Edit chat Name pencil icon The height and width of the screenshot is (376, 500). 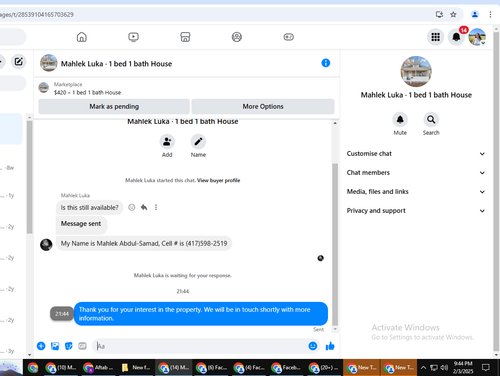pos(198,142)
